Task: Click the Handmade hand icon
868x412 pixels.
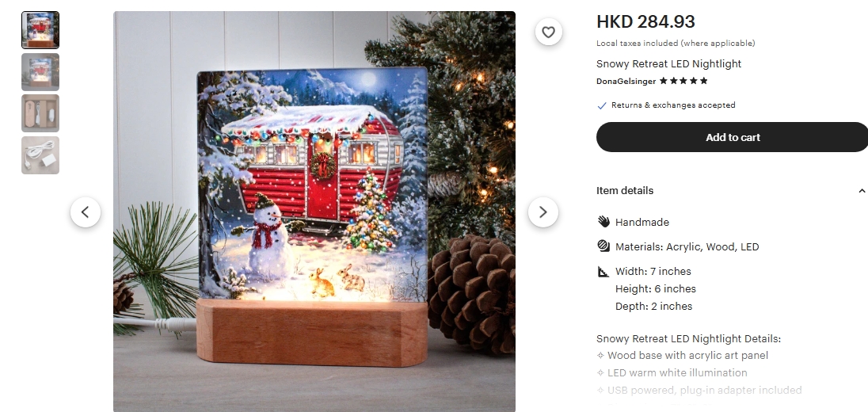Action: [x=603, y=222]
